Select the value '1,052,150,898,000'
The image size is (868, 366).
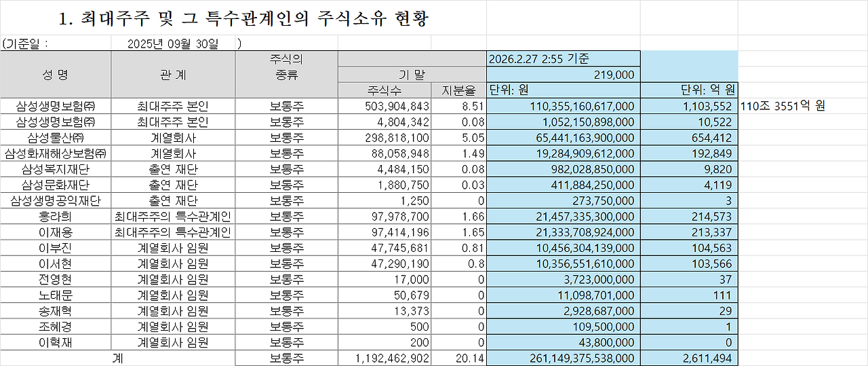tap(563, 122)
